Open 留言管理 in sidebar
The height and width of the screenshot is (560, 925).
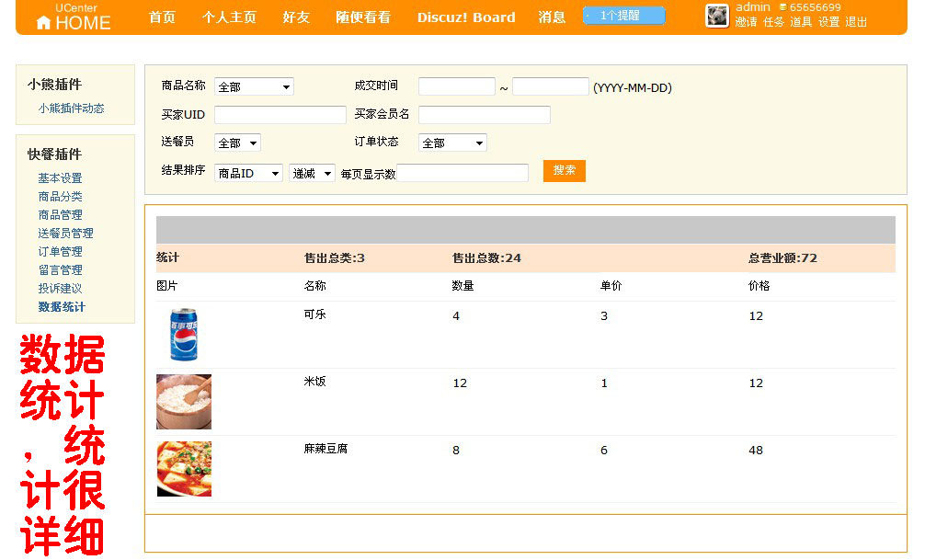(60, 269)
